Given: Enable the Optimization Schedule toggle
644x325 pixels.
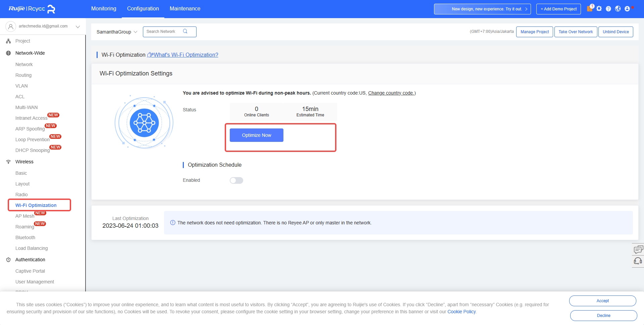Looking at the screenshot, I should coord(236,180).
